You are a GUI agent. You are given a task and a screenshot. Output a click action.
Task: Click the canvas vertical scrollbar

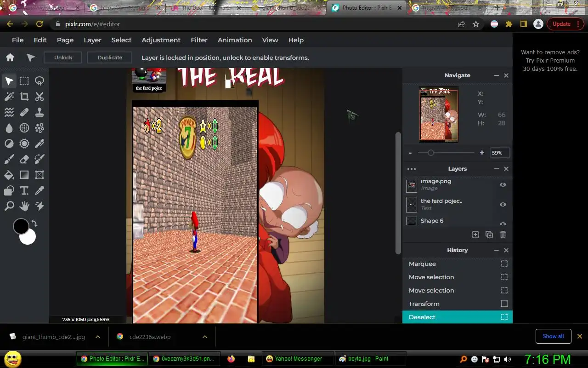tap(398, 193)
